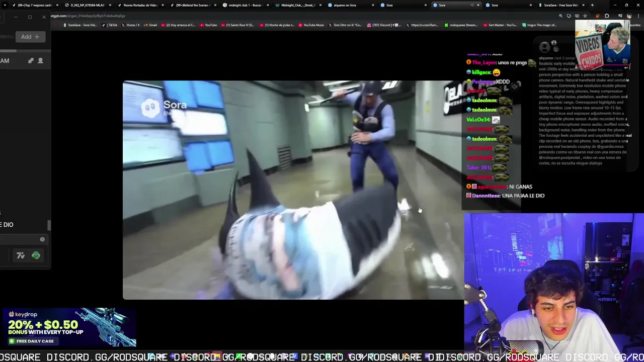
Task: Open the TikTok bookmark
Action: tap(110, 25)
